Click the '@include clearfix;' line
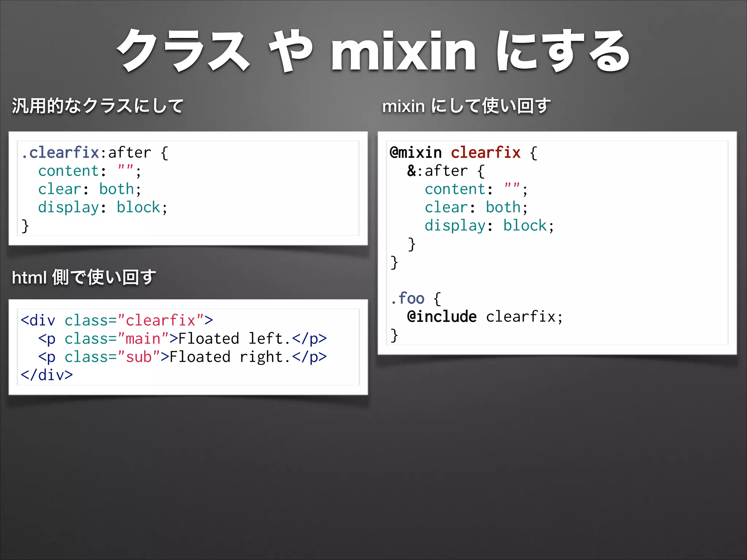Image resolution: width=747 pixels, height=560 pixels. coord(485,316)
